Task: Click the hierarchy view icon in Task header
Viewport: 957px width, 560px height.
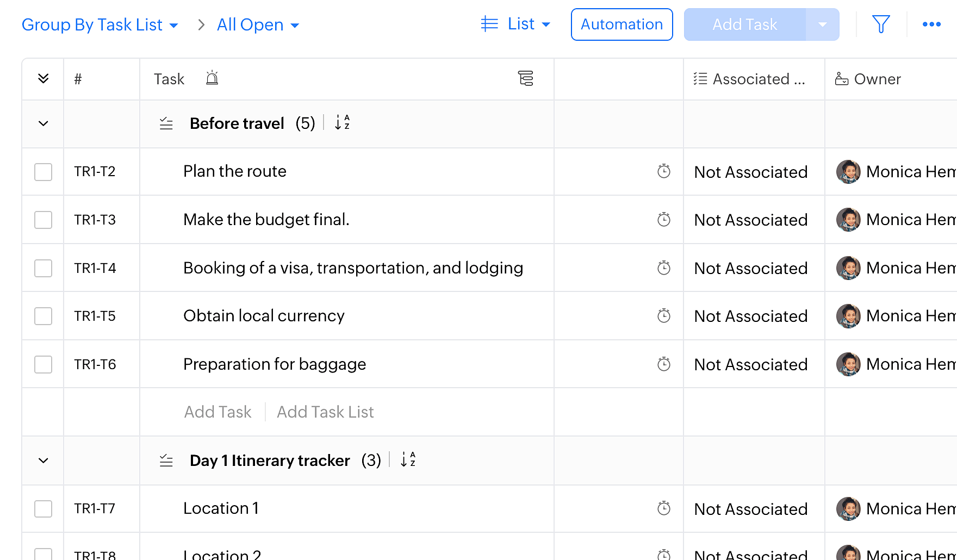Action: [525, 79]
